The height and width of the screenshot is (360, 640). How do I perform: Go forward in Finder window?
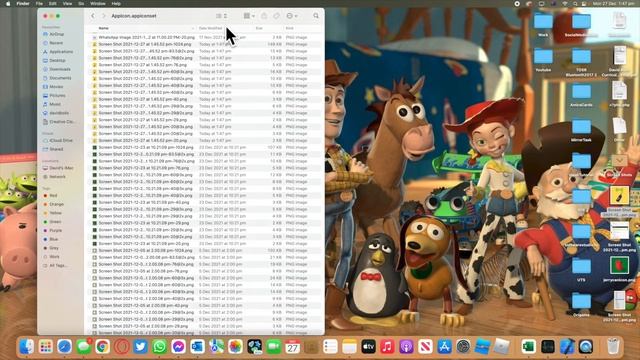(104, 16)
